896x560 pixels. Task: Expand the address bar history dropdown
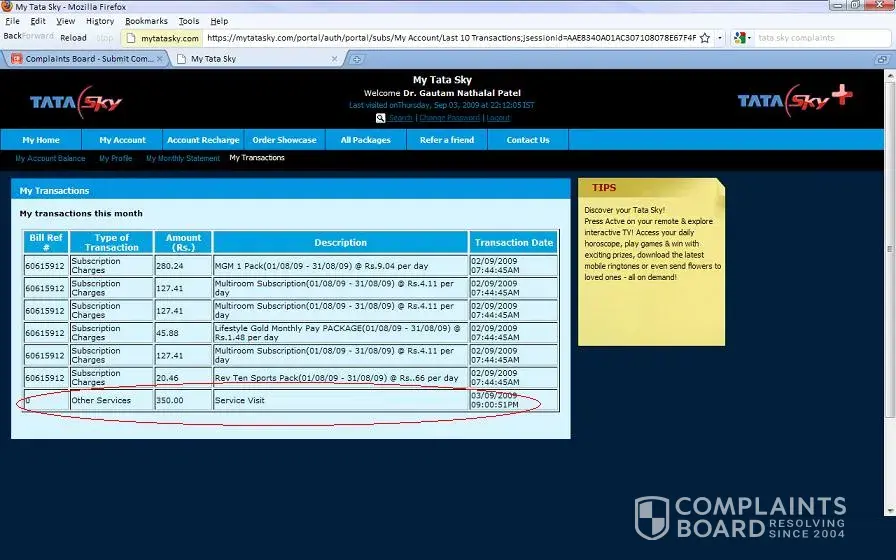click(719, 38)
